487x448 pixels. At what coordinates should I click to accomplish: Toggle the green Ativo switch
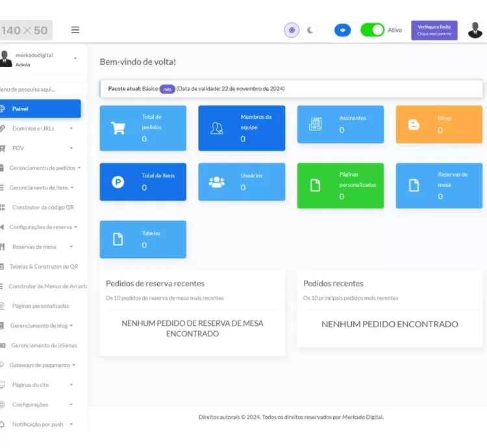click(372, 30)
